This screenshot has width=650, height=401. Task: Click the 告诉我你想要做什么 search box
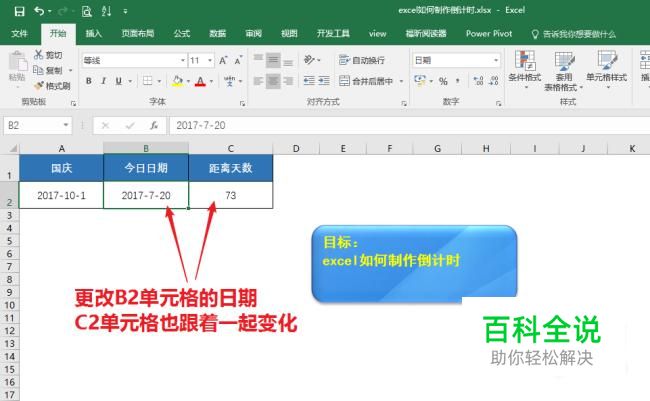point(574,34)
